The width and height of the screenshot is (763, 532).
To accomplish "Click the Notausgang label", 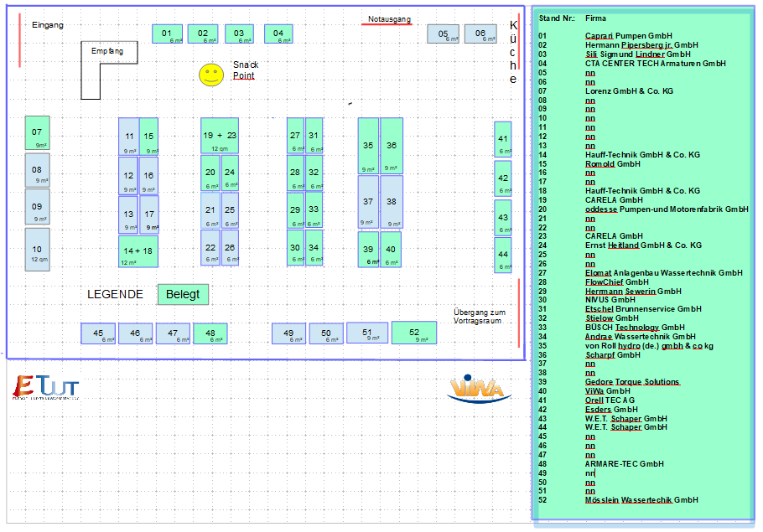I will coord(389,19).
